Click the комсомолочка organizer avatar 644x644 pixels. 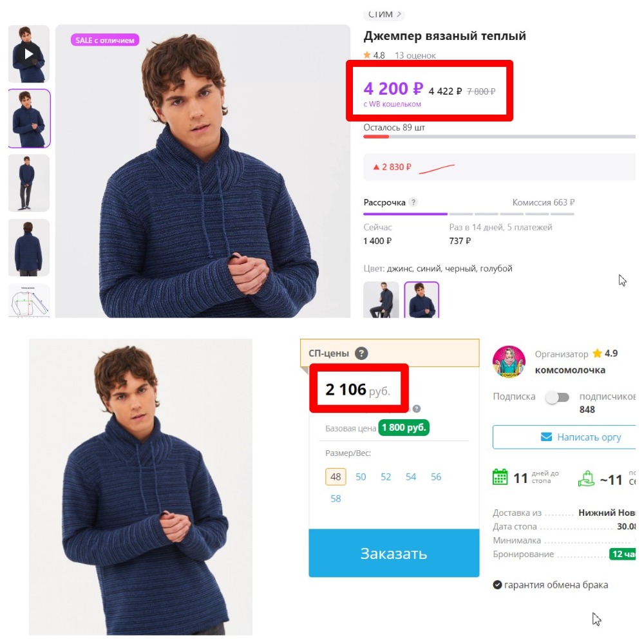pos(509,361)
